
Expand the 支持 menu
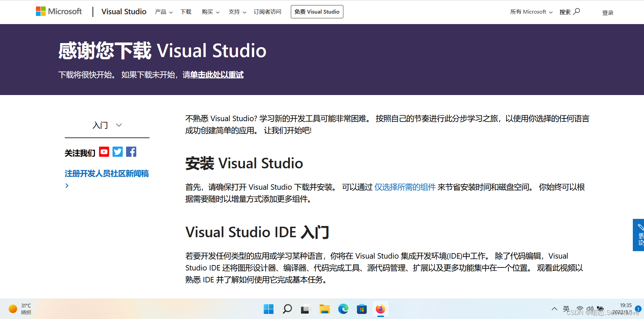(x=237, y=12)
